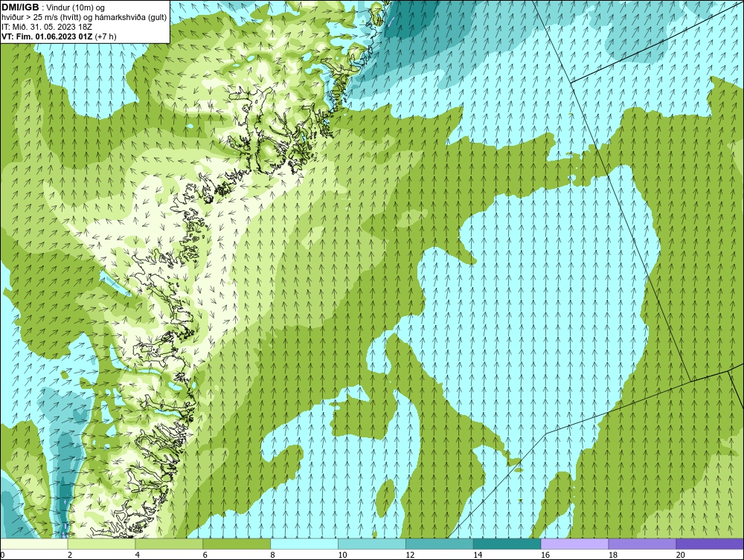This screenshot has height=560, width=744.
Task: Click the DMI/IGB title text
Action: click(x=20, y=7)
